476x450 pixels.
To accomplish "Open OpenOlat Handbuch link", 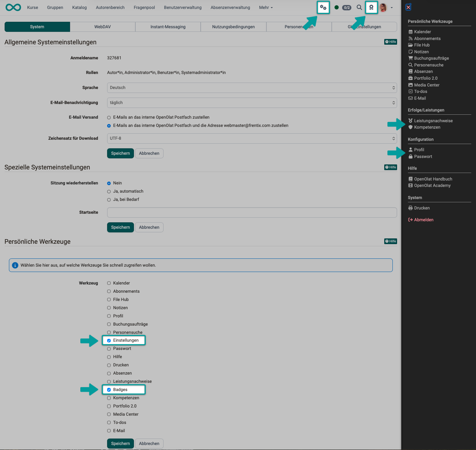I will [x=430, y=179].
